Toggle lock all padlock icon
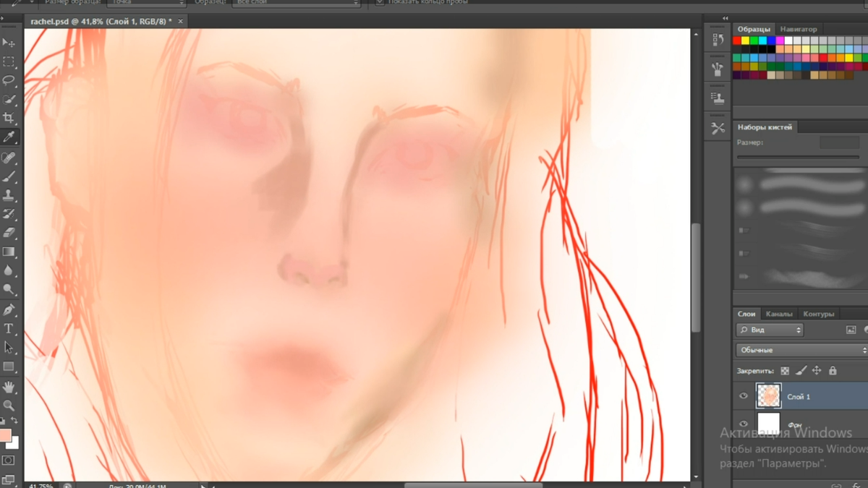The image size is (868, 488). [x=833, y=371]
